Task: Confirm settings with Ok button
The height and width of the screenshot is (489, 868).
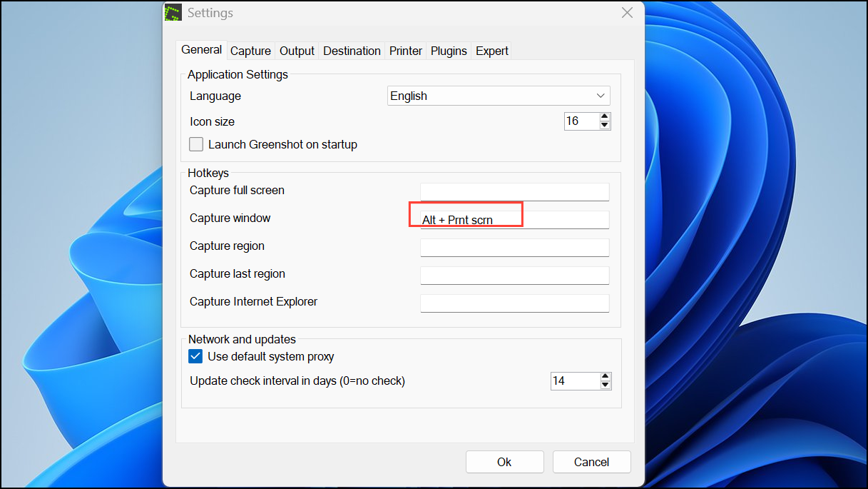Action: 505,462
